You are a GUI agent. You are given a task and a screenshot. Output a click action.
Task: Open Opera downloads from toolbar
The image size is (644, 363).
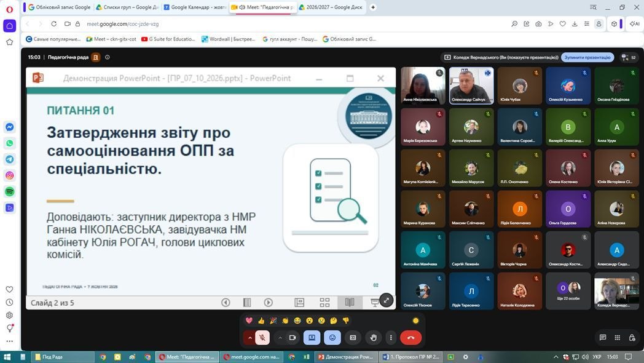point(575,24)
